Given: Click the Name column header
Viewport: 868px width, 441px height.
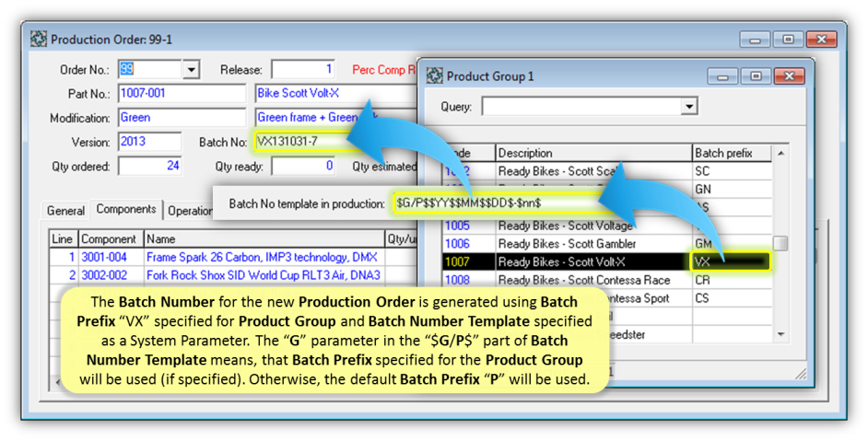Looking at the screenshot, I should coord(264,239).
